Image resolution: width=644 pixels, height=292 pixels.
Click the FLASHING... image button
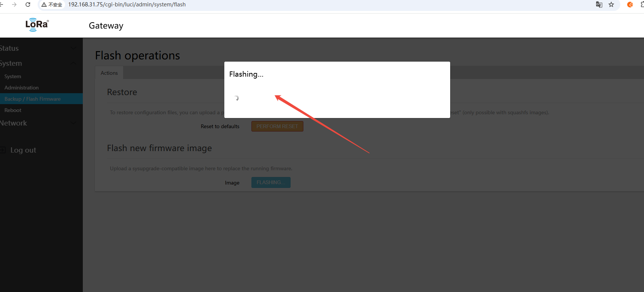point(271,183)
